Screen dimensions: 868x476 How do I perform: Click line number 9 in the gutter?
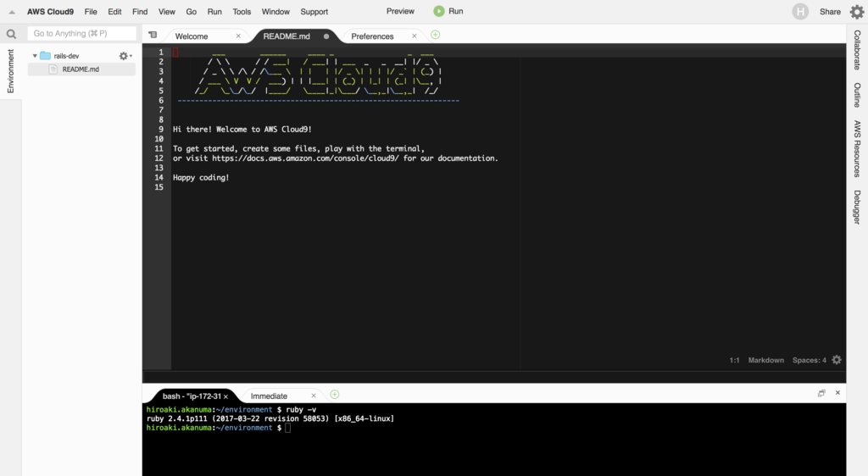click(x=161, y=130)
